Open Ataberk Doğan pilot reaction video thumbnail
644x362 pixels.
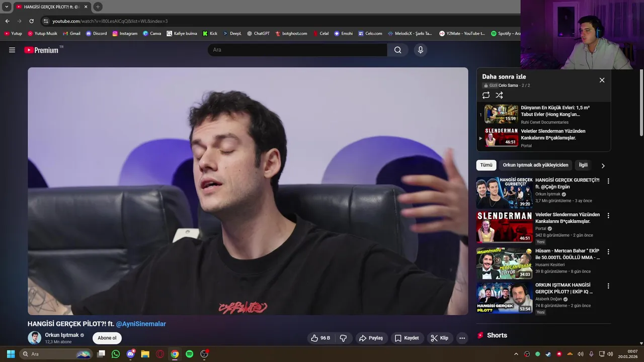(504, 298)
